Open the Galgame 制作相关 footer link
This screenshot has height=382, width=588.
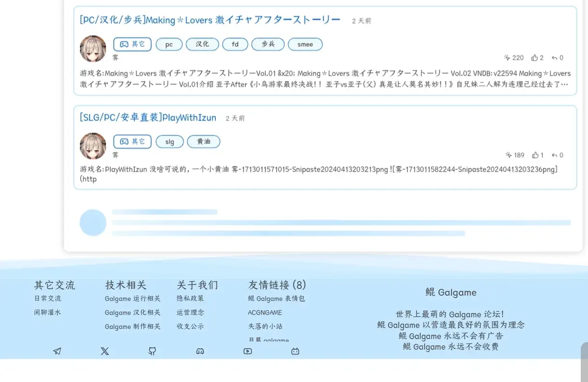(x=133, y=327)
